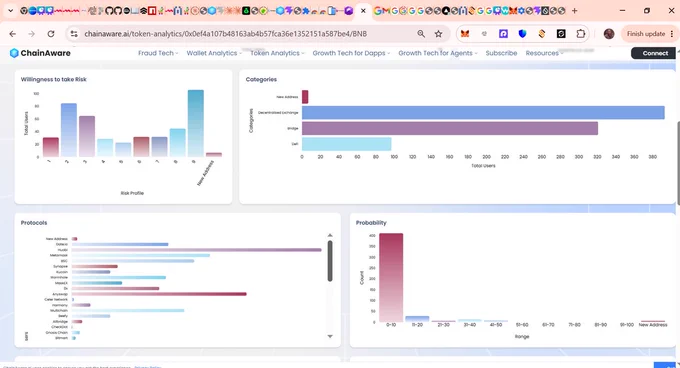View site information icon in address bar

[x=74, y=34]
